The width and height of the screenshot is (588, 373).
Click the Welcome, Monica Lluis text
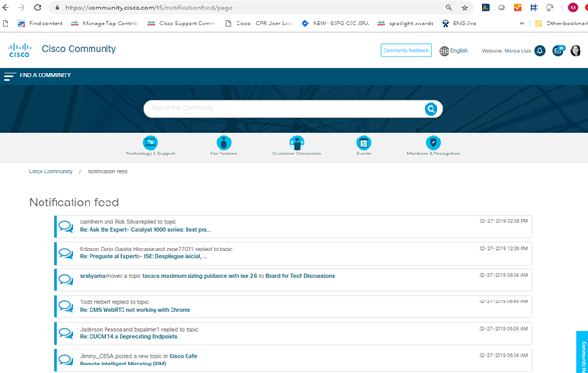pyautogui.click(x=506, y=51)
